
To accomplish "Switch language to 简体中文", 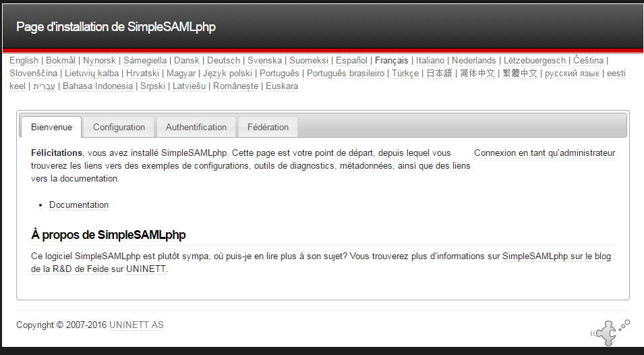I will pos(477,73).
